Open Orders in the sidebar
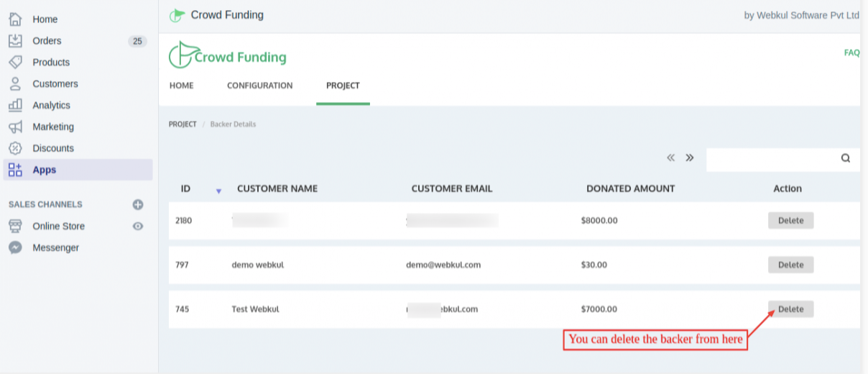 coord(47,41)
